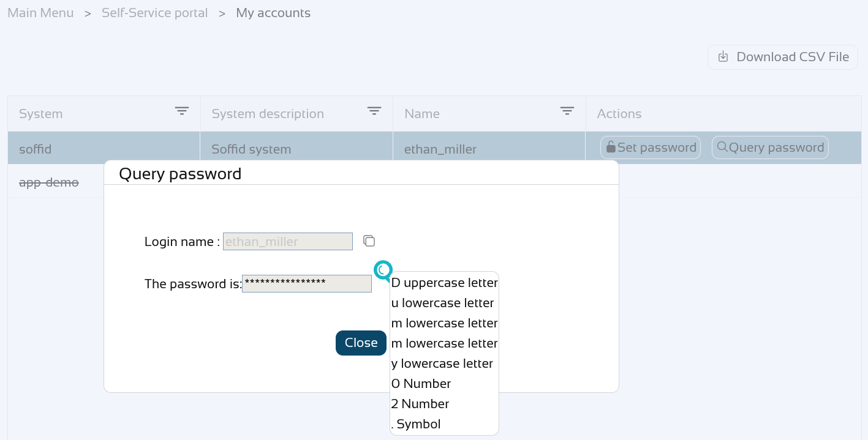Select the Soffid system description cell
Screen dimensions: 868x440
[x=296, y=149]
